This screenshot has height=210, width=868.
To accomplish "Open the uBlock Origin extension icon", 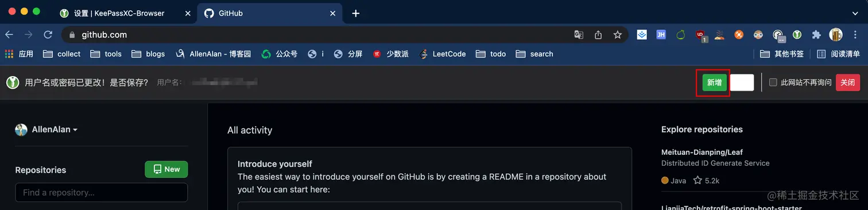I will coord(701,36).
